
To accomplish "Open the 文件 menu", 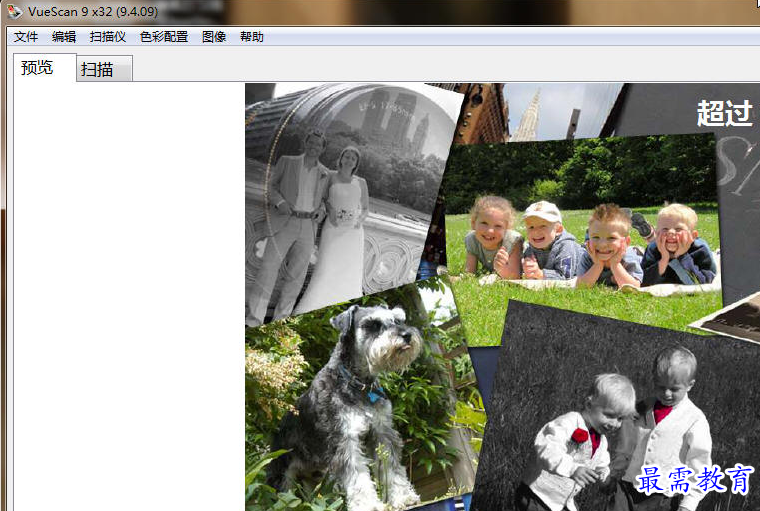I will click(x=26, y=37).
